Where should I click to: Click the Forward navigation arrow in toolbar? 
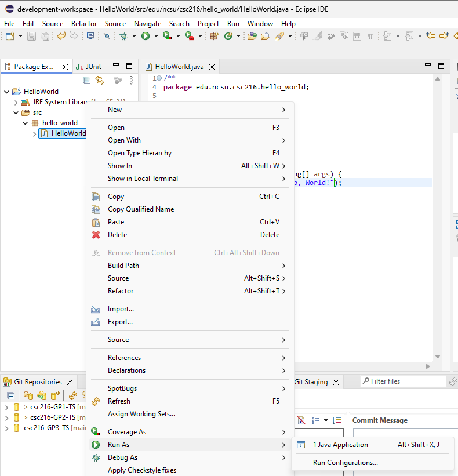(444, 36)
